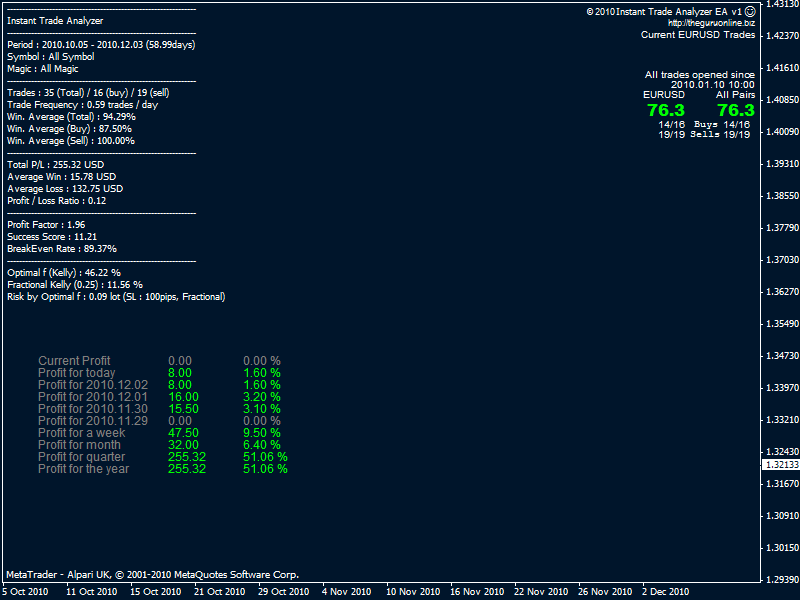The height and width of the screenshot is (600, 800).
Task: Click the green EURUSD 76.3 value
Action: (x=665, y=110)
